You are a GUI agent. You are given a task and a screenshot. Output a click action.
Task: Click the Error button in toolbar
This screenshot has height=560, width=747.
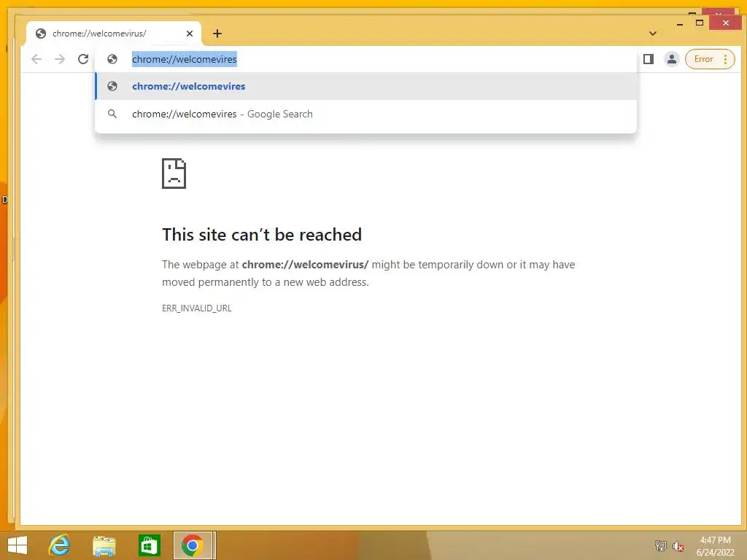pos(704,59)
